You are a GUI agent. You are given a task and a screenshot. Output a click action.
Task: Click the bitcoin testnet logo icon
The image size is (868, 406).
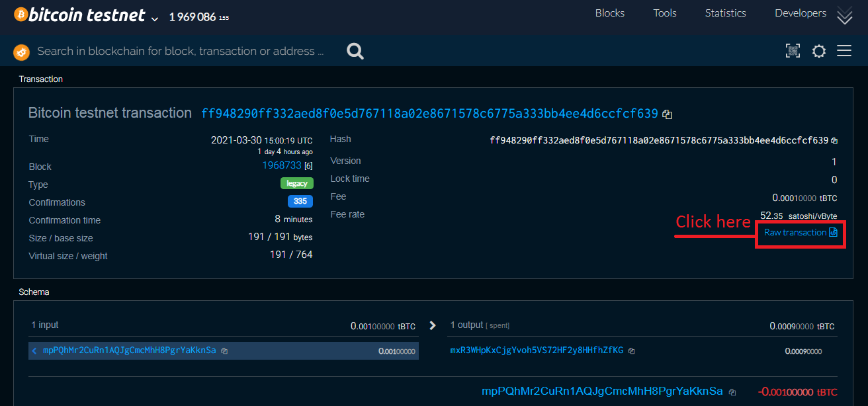click(21, 15)
